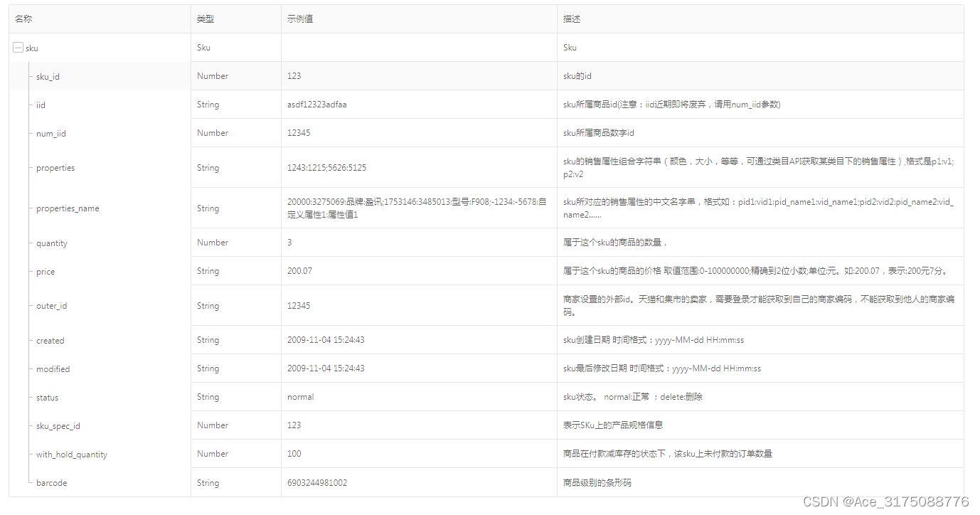
Task: Click the status field name
Action: 46,397
